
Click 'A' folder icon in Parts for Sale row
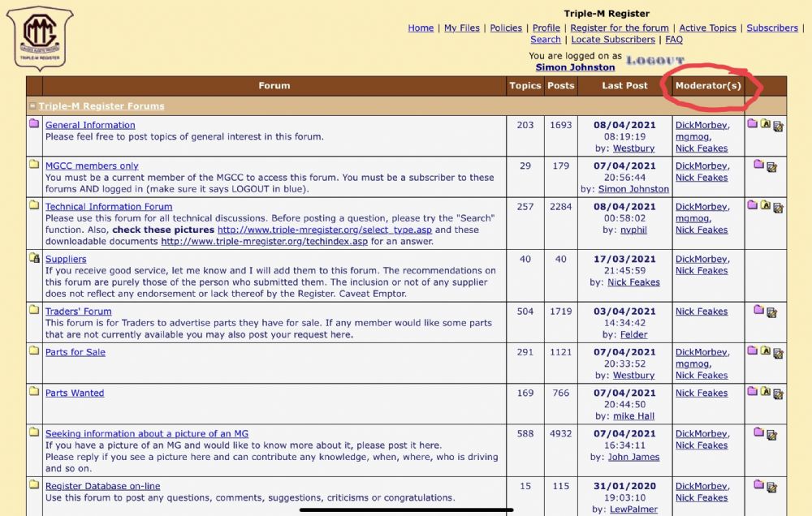[x=766, y=351]
